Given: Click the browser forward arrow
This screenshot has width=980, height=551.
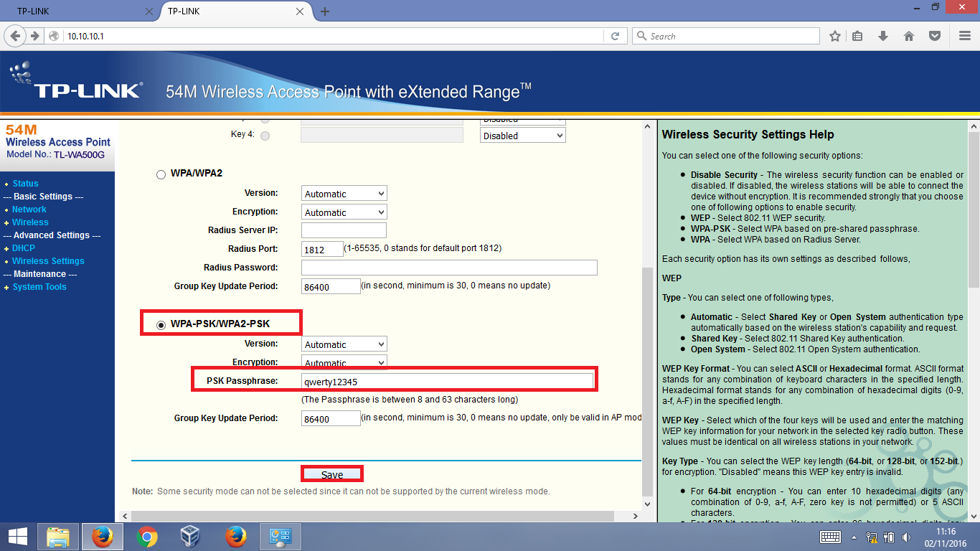Looking at the screenshot, I should [34, 36].
